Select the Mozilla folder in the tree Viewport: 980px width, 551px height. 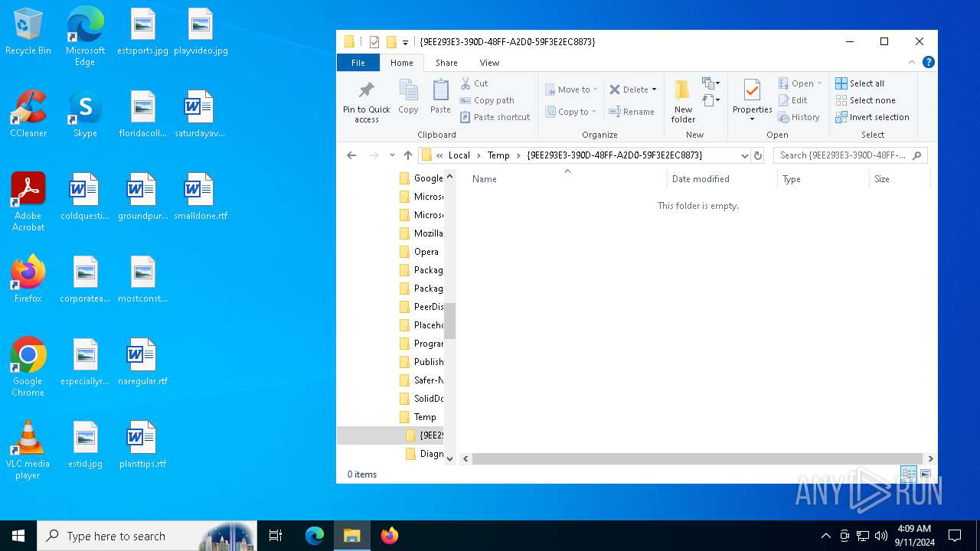428,233
